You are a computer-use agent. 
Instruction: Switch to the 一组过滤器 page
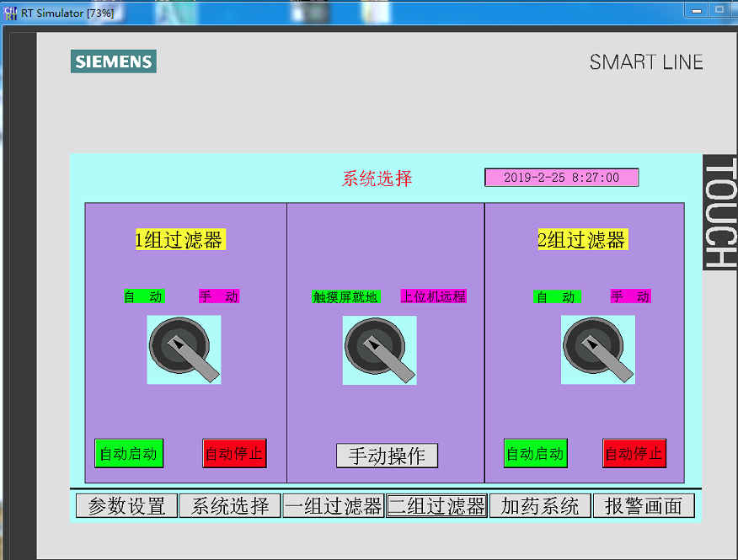click(x=334, y=506)
